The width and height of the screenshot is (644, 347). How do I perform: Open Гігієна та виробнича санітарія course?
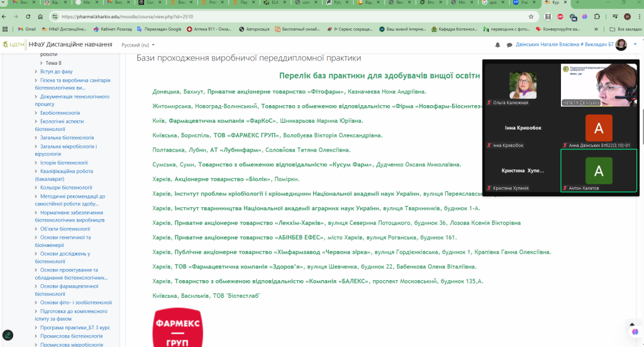(x=72, y=84)
